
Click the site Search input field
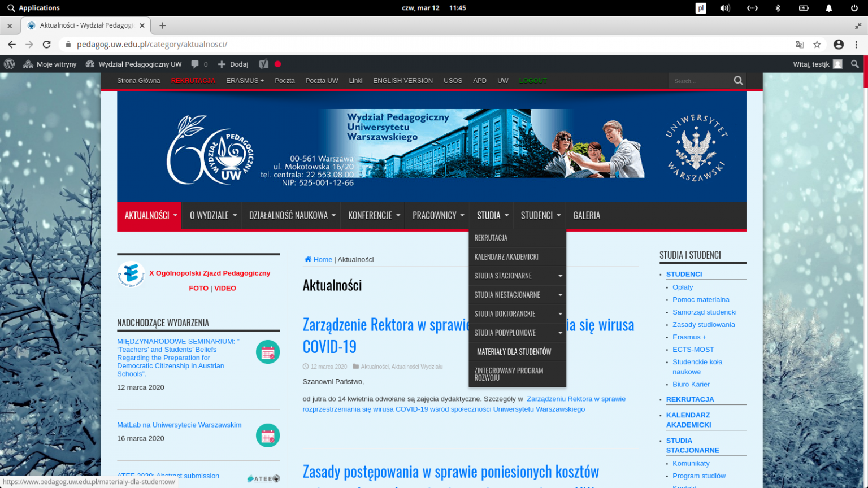click(x=701, y=81)
